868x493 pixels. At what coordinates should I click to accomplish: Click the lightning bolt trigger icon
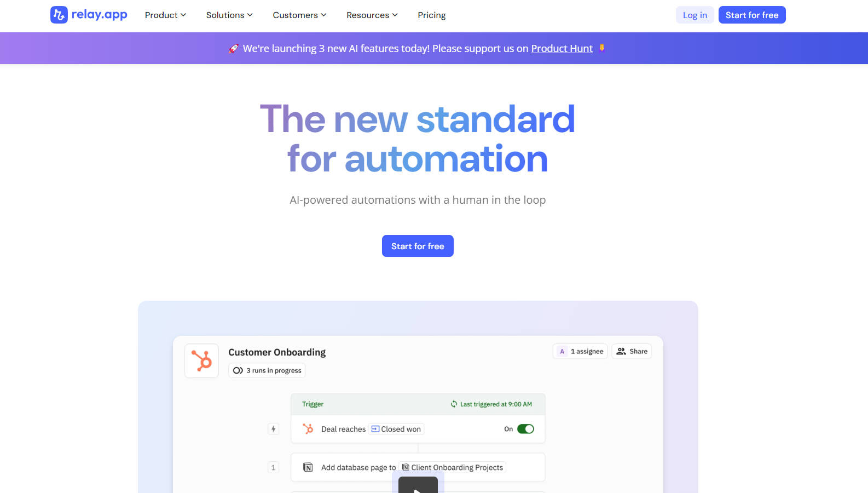[273, 429]
